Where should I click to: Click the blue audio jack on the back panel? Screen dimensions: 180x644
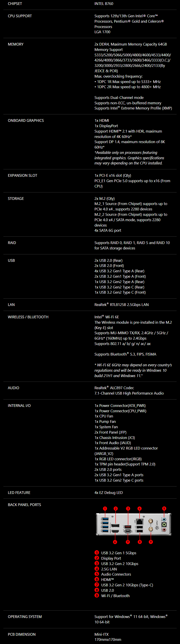click(x=164, y=519)
